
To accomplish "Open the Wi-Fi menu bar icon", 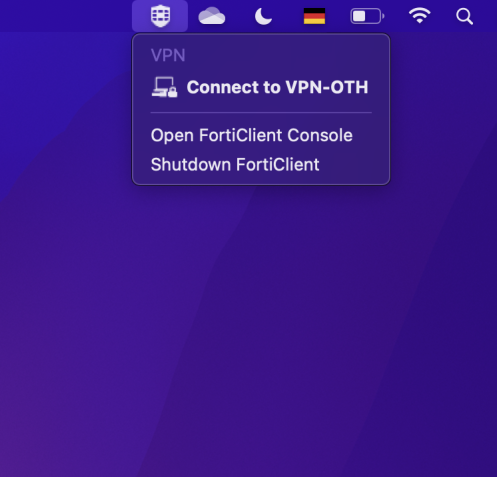I will 420,16.
